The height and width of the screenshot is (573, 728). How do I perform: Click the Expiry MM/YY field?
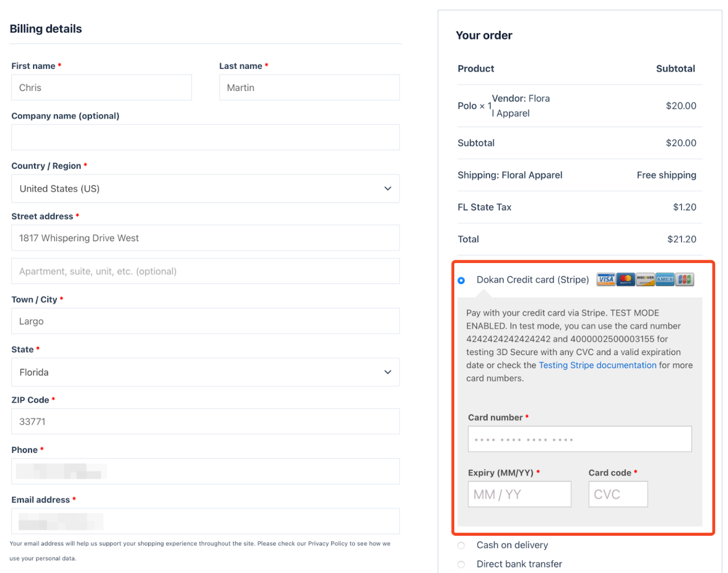[519, 494]
